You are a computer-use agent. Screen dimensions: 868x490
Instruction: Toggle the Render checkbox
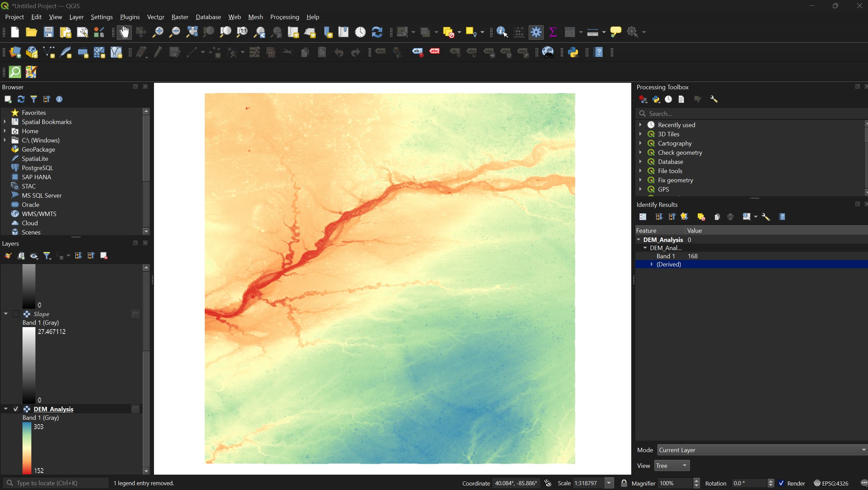[x=781, y=483]
